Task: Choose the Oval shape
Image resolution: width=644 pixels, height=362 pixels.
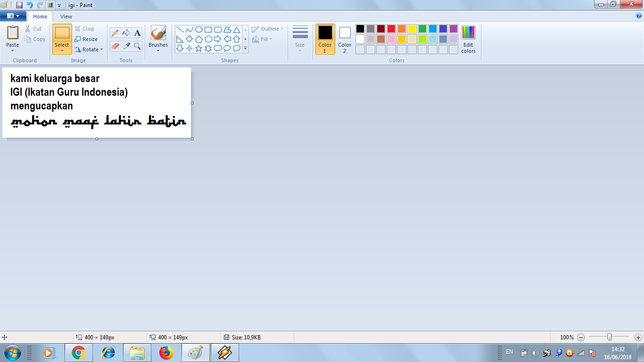Action: coord(198,29)
